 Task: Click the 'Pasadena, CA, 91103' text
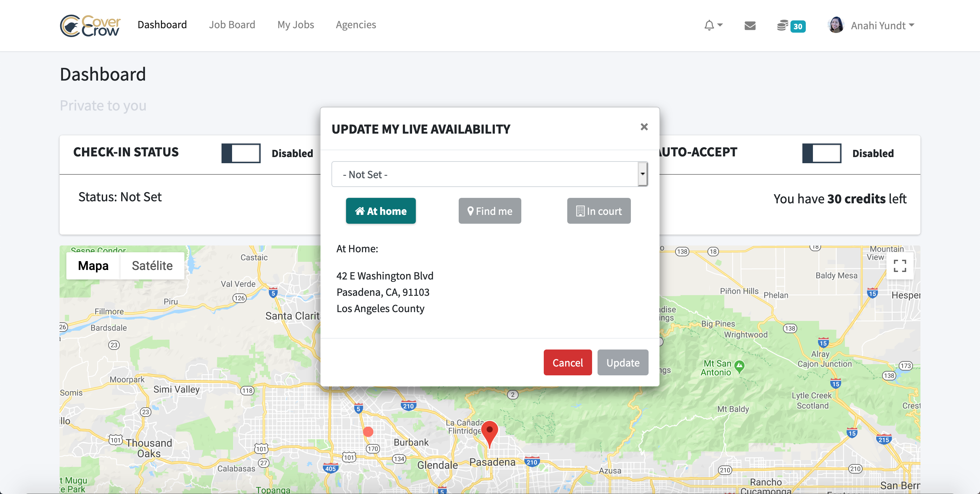pyautogui.click(x=383, y=292)
